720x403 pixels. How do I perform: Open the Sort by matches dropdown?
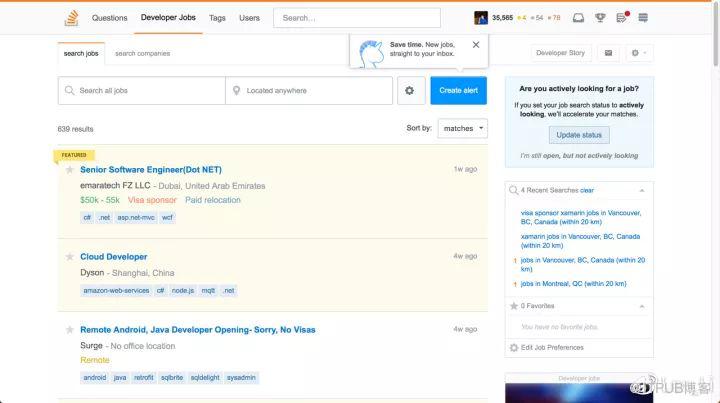(462, 128)
